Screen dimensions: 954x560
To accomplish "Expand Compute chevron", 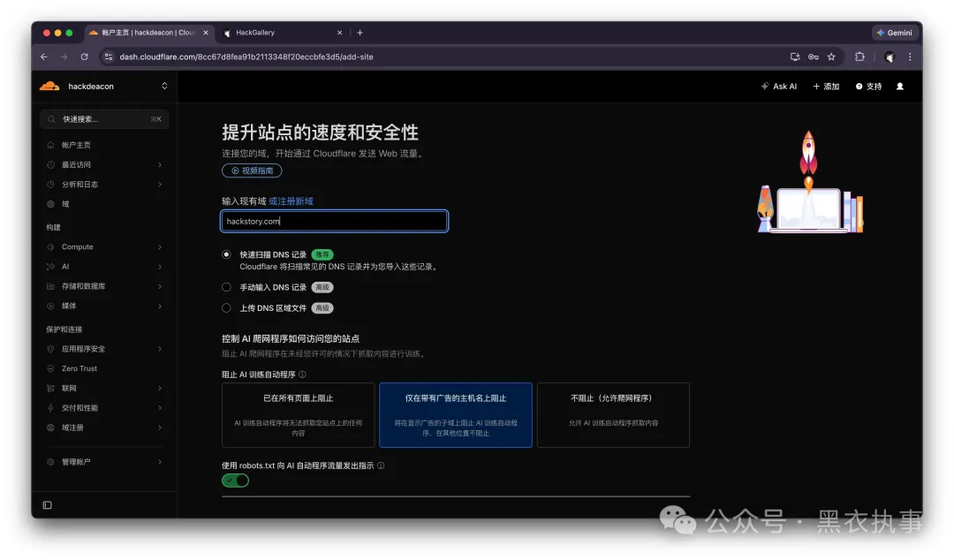I will coord(160,247).
